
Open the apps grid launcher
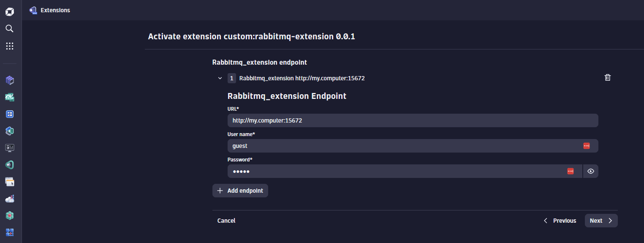point(10,46)
